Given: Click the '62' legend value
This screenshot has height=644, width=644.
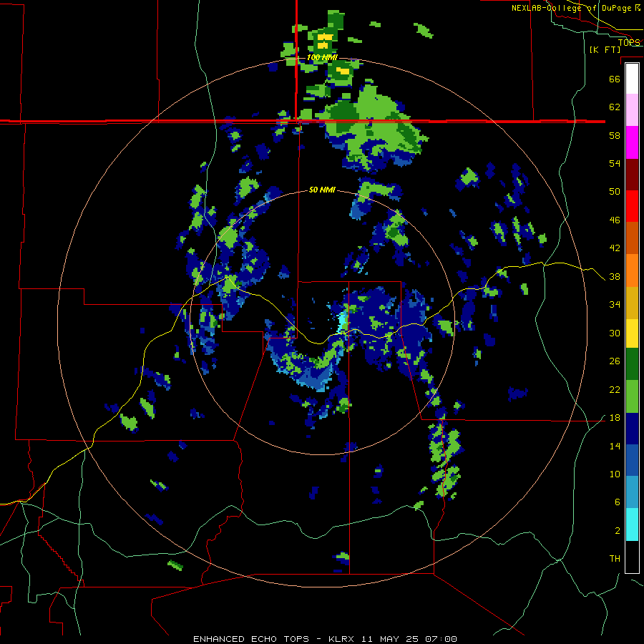Looking at the screenshot, I should [615, 107].
